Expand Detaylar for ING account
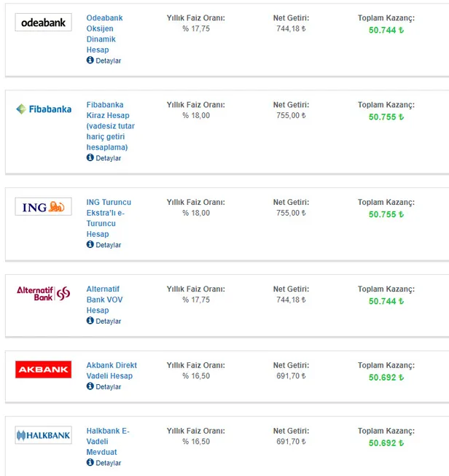449x476 pixels. point(108,245)
